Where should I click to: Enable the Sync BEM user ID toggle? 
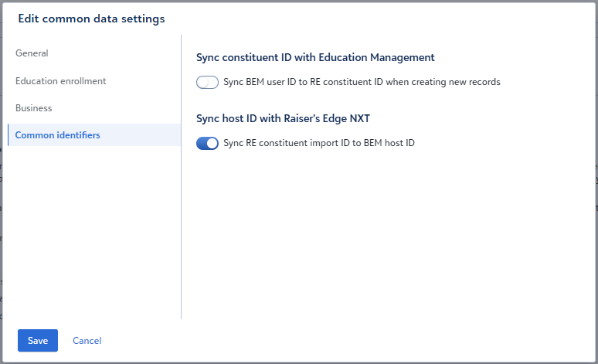coord(207,82)
